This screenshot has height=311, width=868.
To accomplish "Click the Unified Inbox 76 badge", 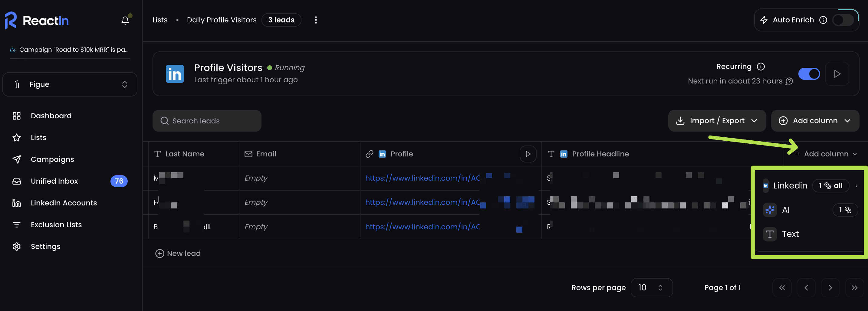I will 119,181.
